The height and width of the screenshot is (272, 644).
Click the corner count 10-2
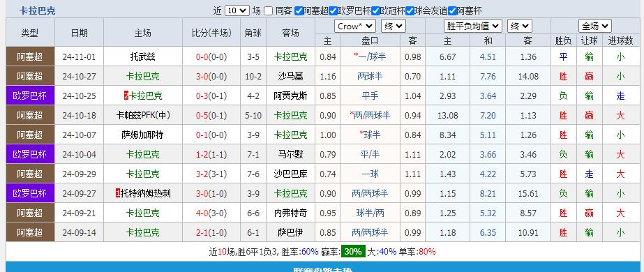pos(253,77)
